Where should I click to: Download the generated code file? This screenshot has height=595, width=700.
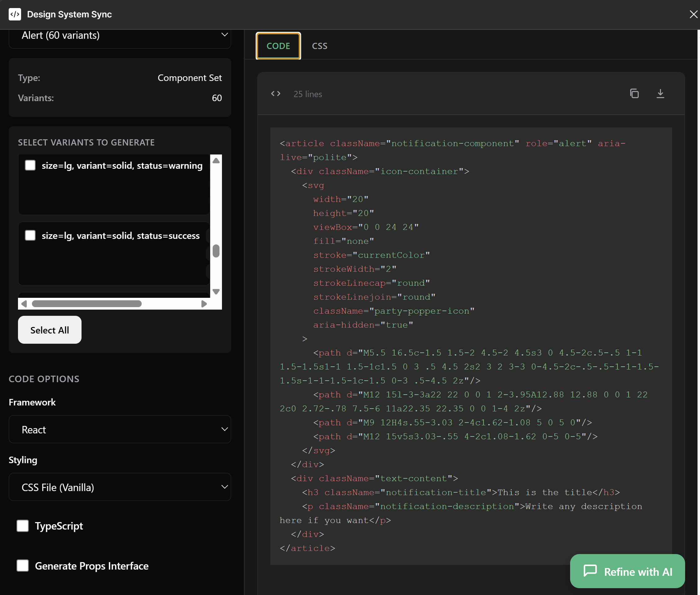(x=661, y=94)
